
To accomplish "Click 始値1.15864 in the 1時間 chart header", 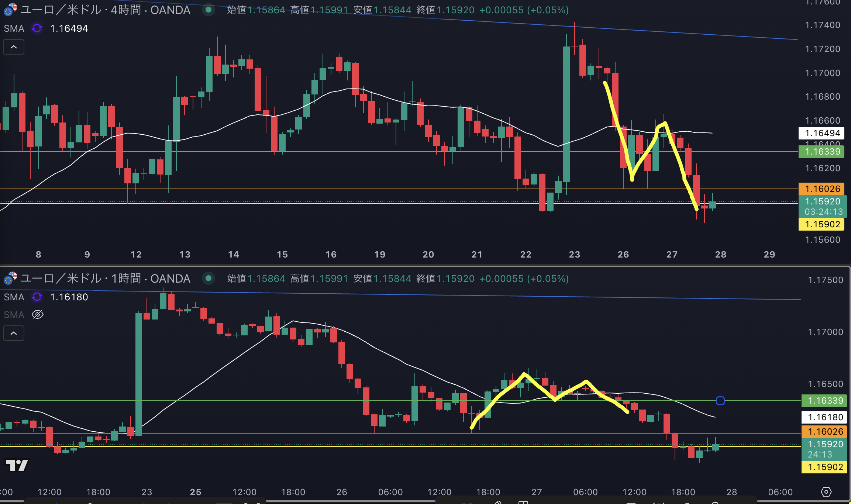I will click(x=256, y=278).
